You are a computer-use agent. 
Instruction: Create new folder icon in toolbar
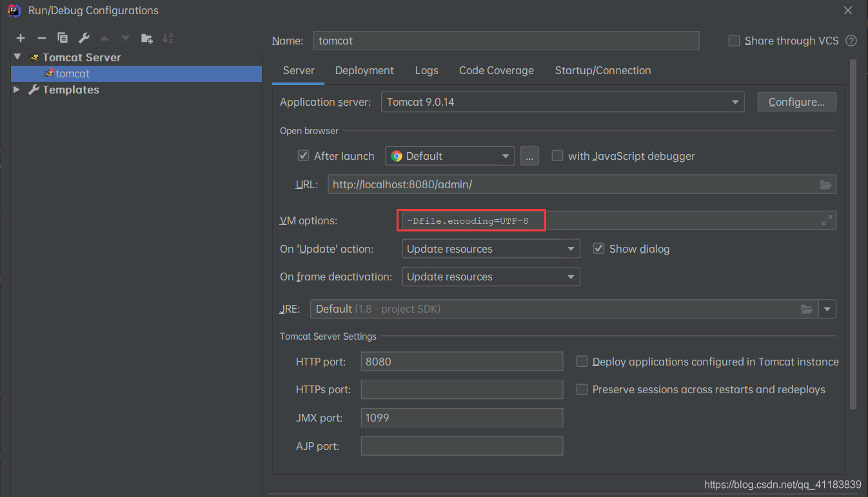pyautogui.click(x=147, y=38)
